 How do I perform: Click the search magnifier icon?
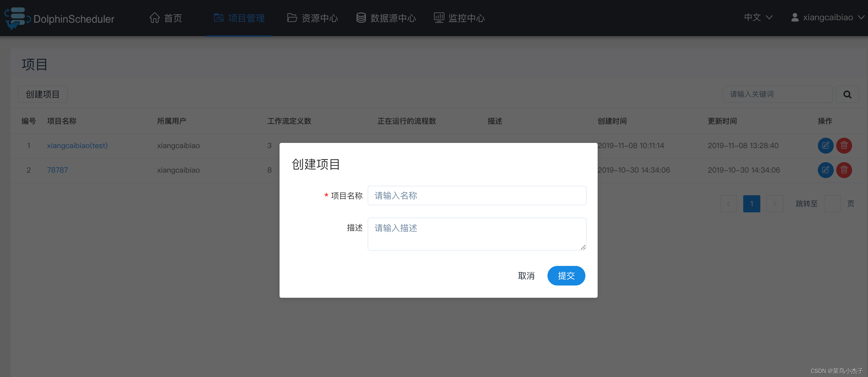click(847, 95)
